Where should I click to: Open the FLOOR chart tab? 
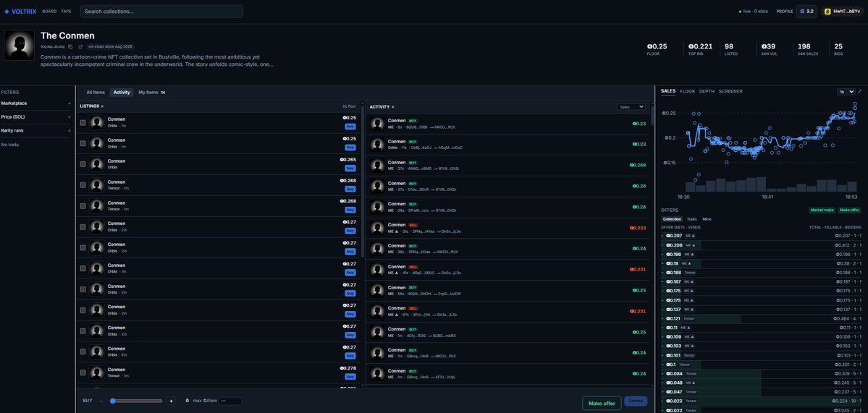(687, 91)
